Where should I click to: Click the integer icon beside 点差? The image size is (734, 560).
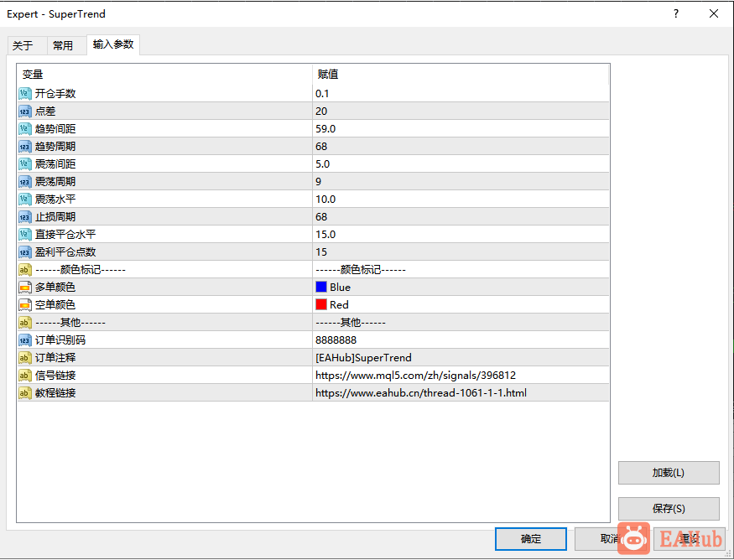pos(24,111)
